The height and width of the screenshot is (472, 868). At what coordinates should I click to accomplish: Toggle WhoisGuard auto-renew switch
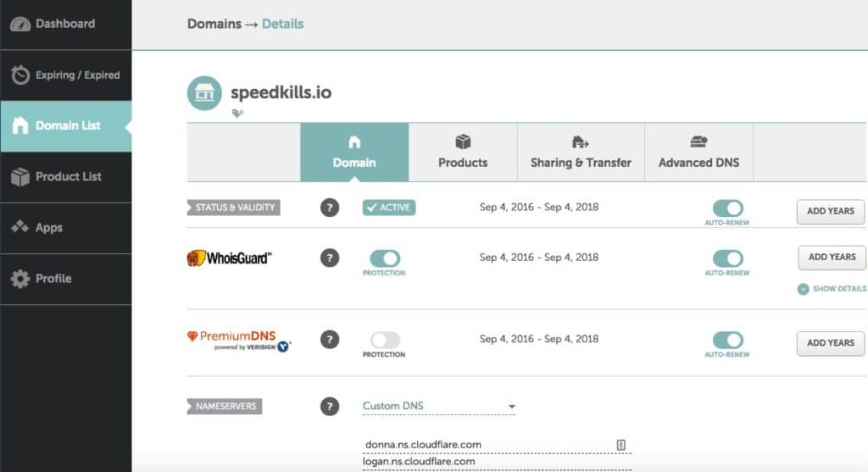(x=727, y=258)
